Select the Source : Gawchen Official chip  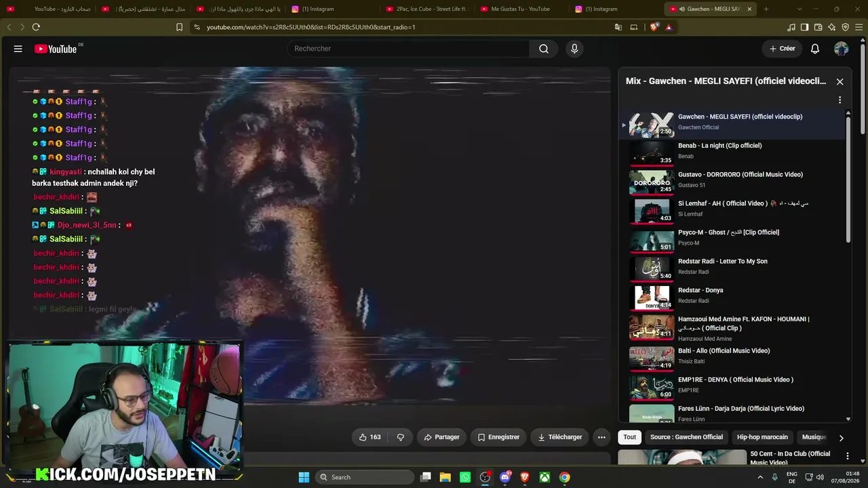[x=686, y=437]
